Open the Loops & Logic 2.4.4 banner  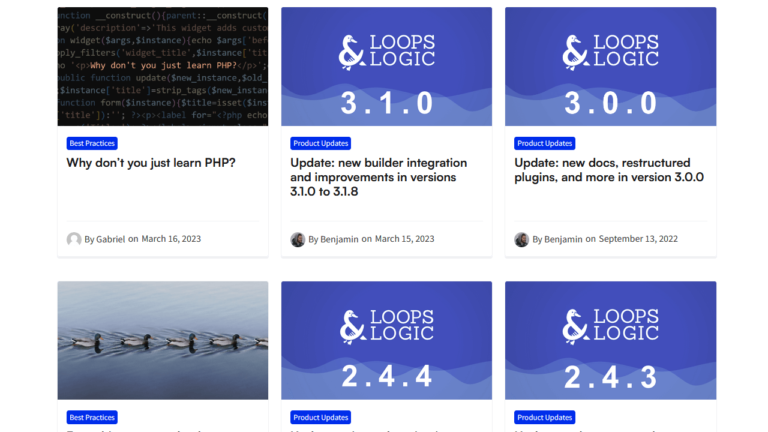(386, 340)
